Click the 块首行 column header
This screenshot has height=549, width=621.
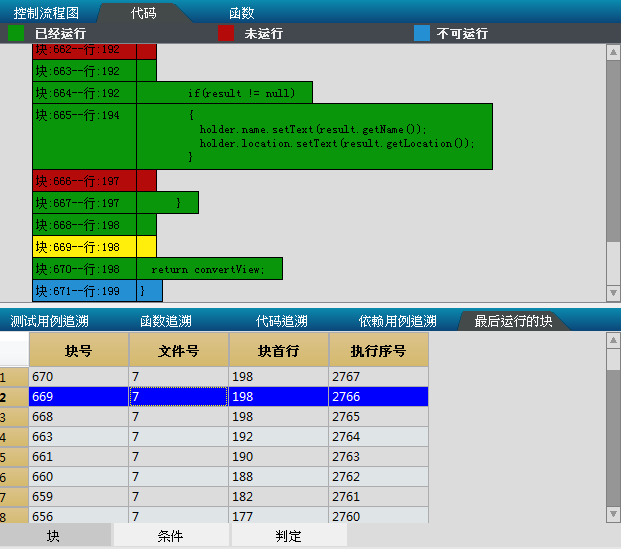tap(278, 350)
